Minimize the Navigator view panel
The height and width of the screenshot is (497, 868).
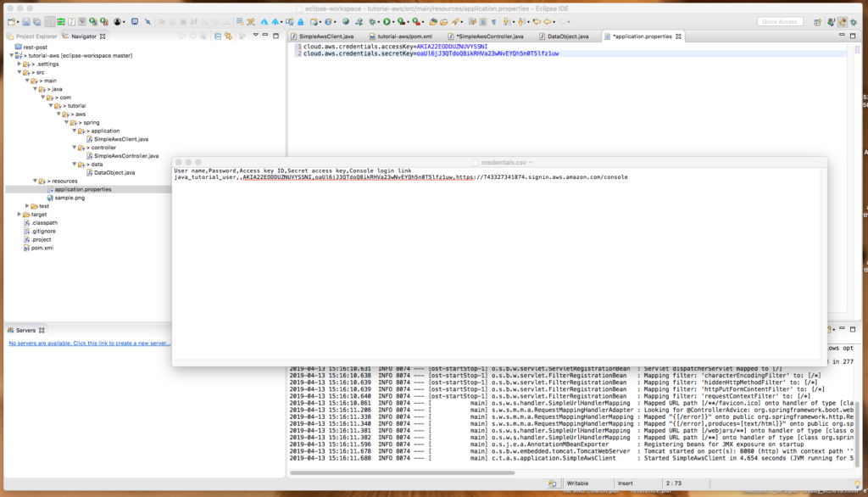point(265,36)
